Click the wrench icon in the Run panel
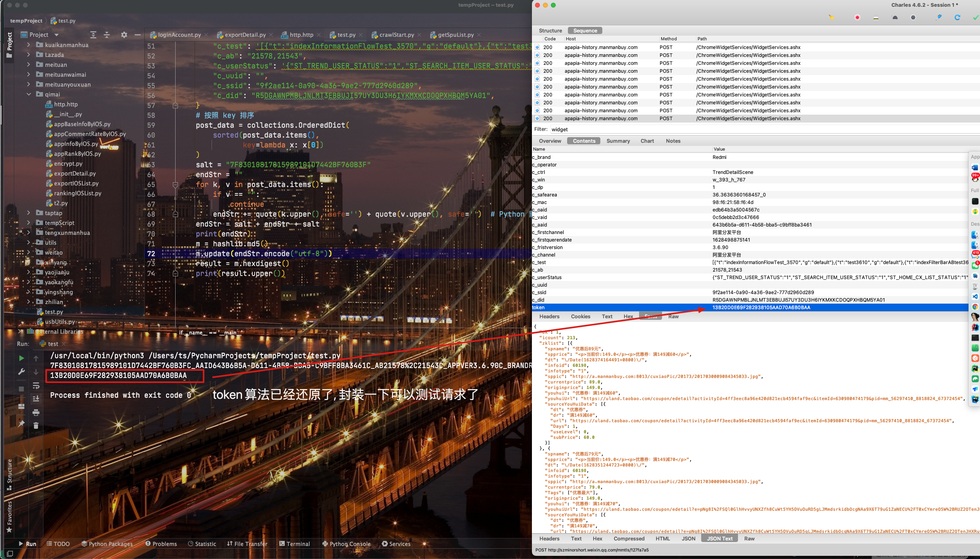The width and height of the screenshot is (980, 559). pyautogui.click(x=21, y=372)
